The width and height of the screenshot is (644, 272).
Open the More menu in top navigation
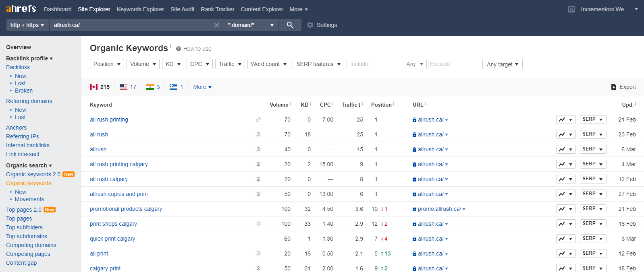coord(299,9)
